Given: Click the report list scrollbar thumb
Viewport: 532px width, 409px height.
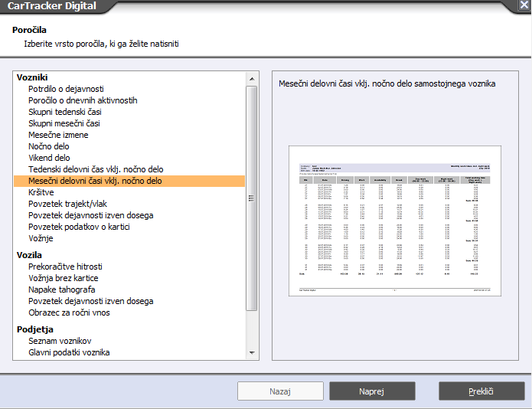Looking at the screenshot, I should [251, 198].
